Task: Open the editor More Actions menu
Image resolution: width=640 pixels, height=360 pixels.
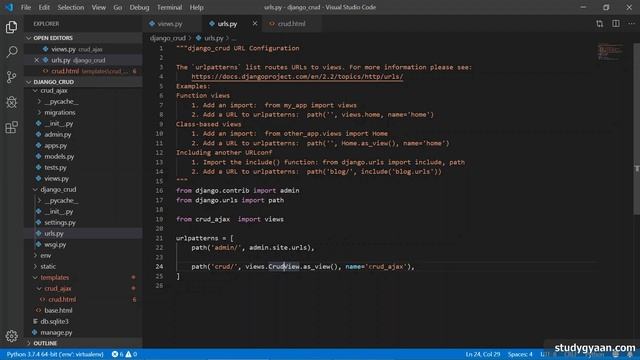Action: [x=631, y=24]
